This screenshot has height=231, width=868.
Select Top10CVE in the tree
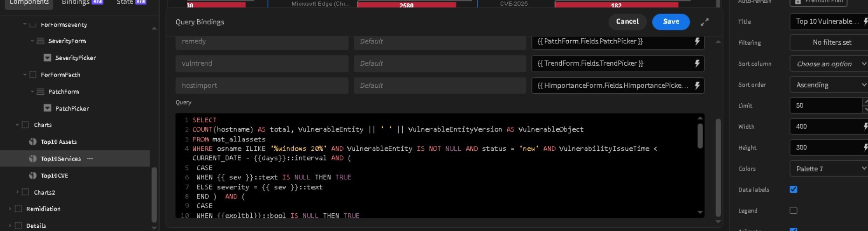click(x=54, y=175)
